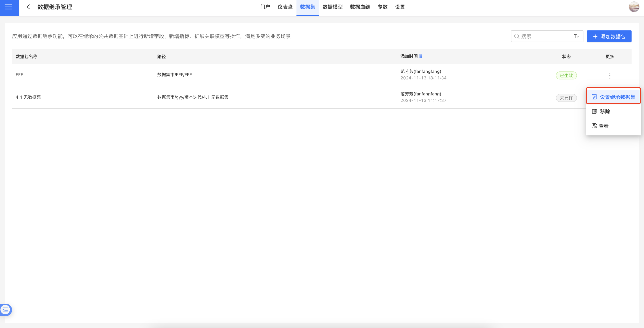Click the user avatar picture
Screen dimensions: 644x328
click(x=634, y=7)
